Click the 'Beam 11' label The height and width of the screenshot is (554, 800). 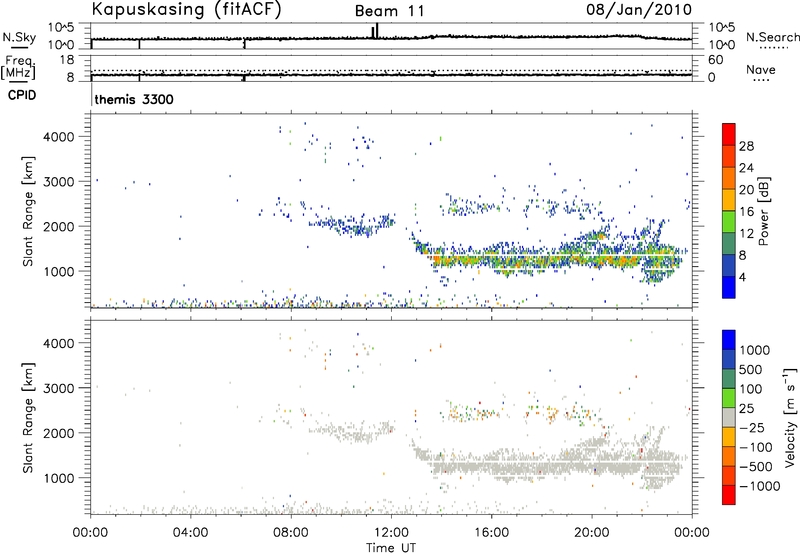pyautogui.click(x=390, y=11)
